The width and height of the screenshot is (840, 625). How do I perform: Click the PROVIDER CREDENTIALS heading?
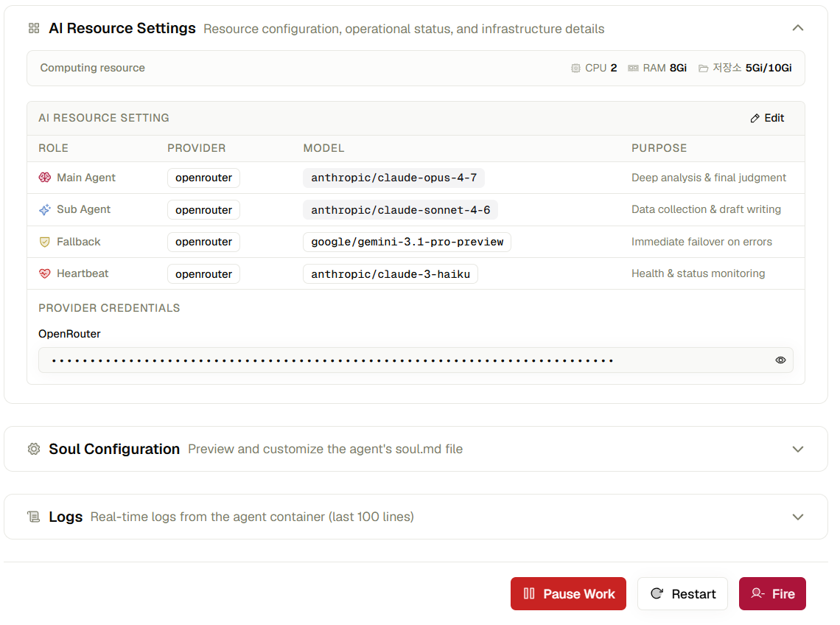[x=109, y=308]
